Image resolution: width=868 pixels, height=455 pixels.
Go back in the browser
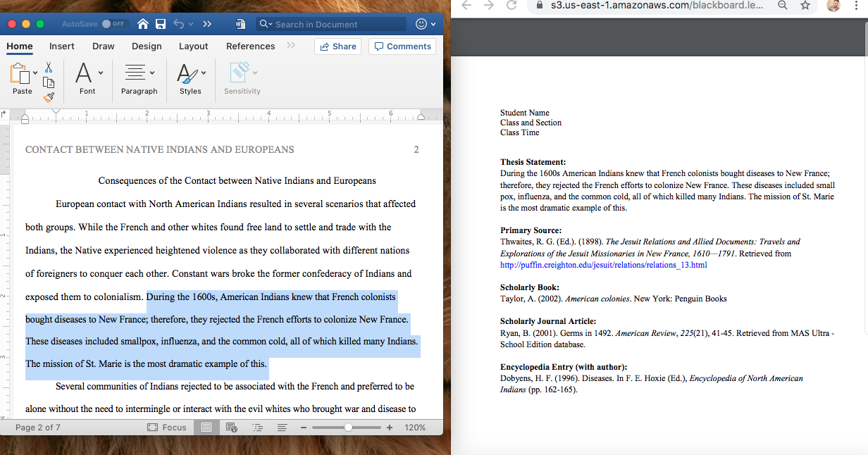click(467, 5)
